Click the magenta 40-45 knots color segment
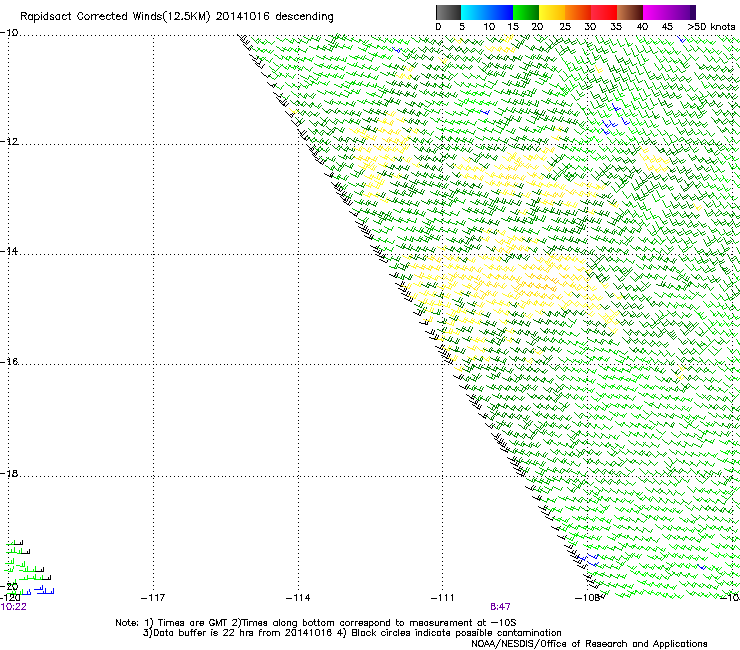740x650 pixels. pyautogui.click(x=656, y=12)
